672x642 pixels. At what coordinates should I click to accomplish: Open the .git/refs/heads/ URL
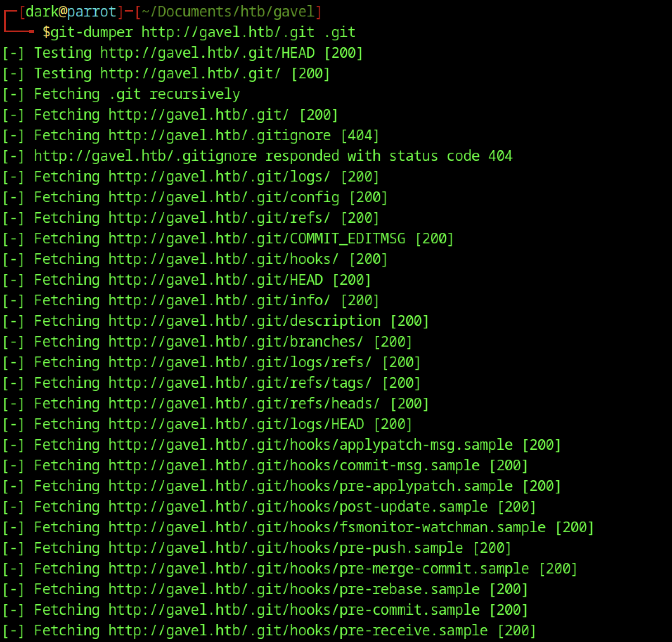point(244,404)
